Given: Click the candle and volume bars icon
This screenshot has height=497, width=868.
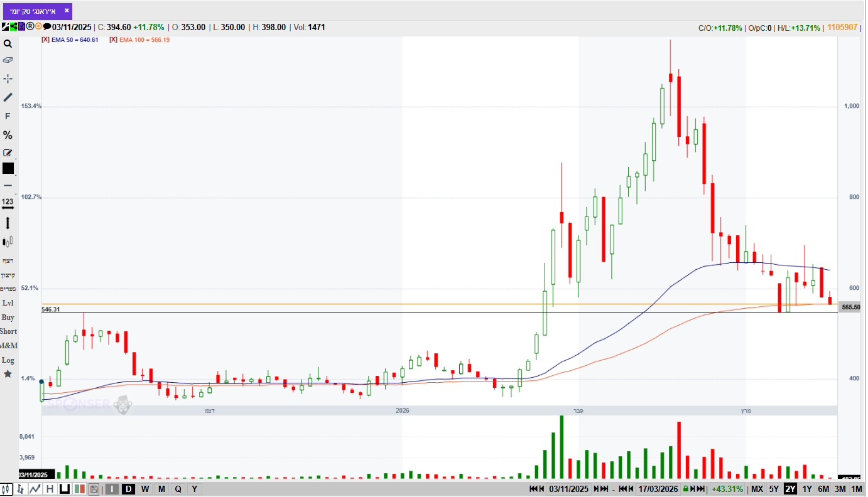Looking at the screenshot, I should (x=8, y=242).
